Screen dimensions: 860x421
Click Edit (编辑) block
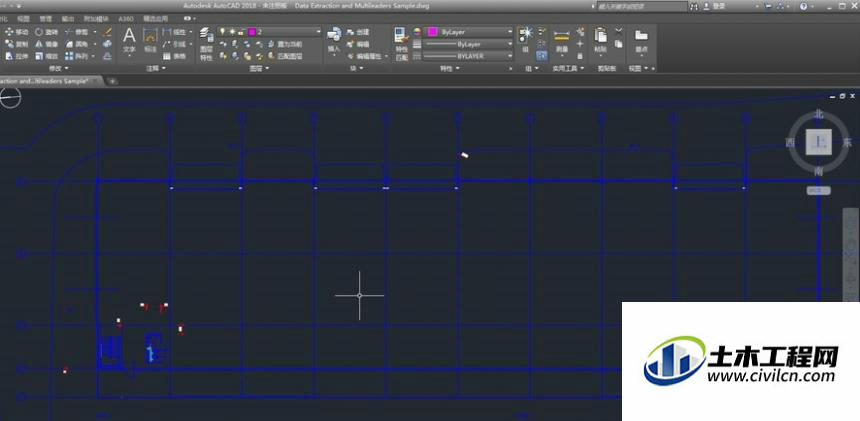click(x=358, y=44)
